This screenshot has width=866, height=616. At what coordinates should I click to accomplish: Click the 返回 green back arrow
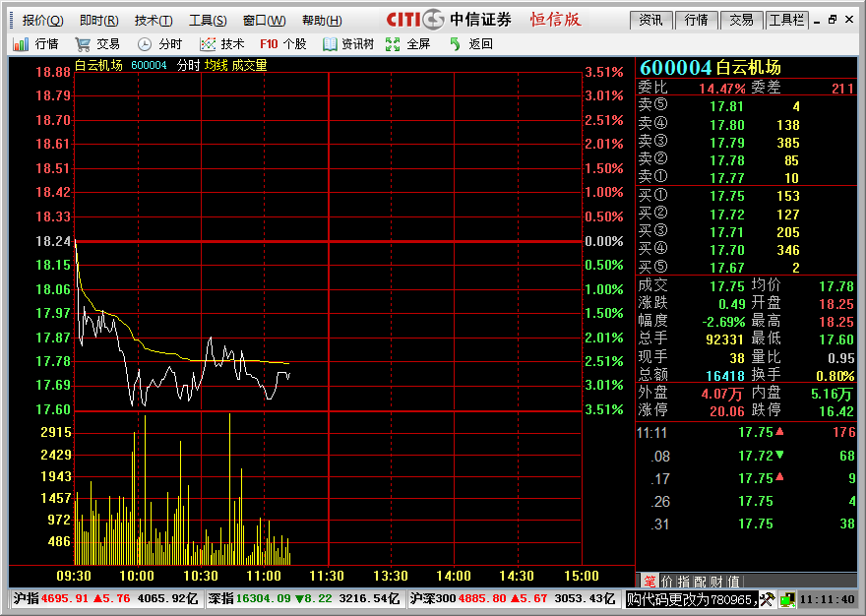(x=455, y=44)
